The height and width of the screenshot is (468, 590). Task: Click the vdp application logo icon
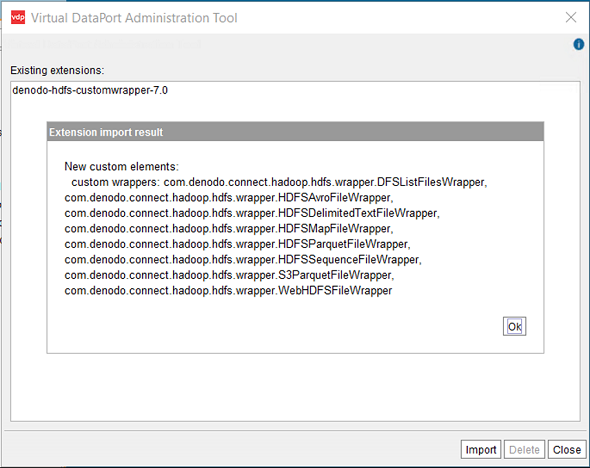18,18
